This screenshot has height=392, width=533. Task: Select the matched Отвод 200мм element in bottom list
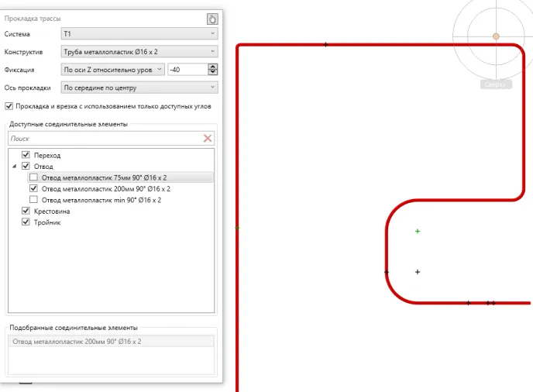pyautogui.click(x=76, y=341)
